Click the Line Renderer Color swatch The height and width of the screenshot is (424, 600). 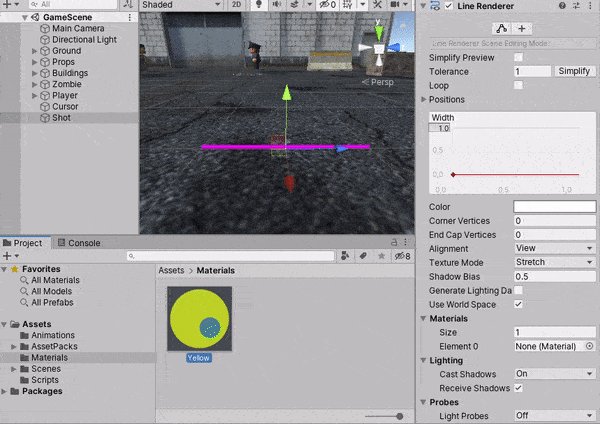(x=555, y=207)
